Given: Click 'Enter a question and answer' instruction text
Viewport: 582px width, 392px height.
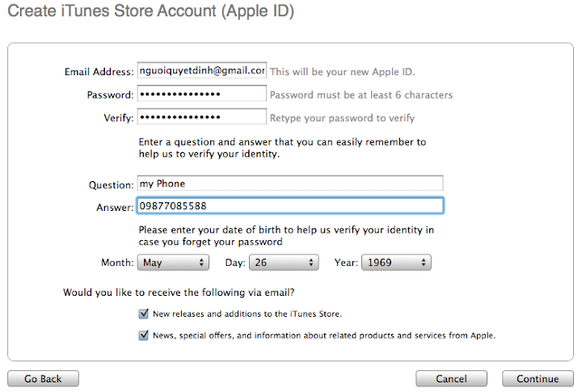Looking at the screenshot, I should pyautogui.click(x=282, y=148).
